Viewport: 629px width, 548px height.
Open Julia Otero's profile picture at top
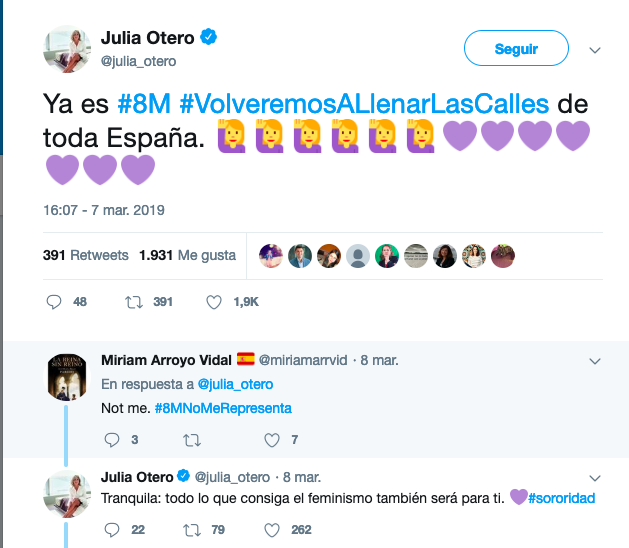pyautogui.click(x=67, y=49)
